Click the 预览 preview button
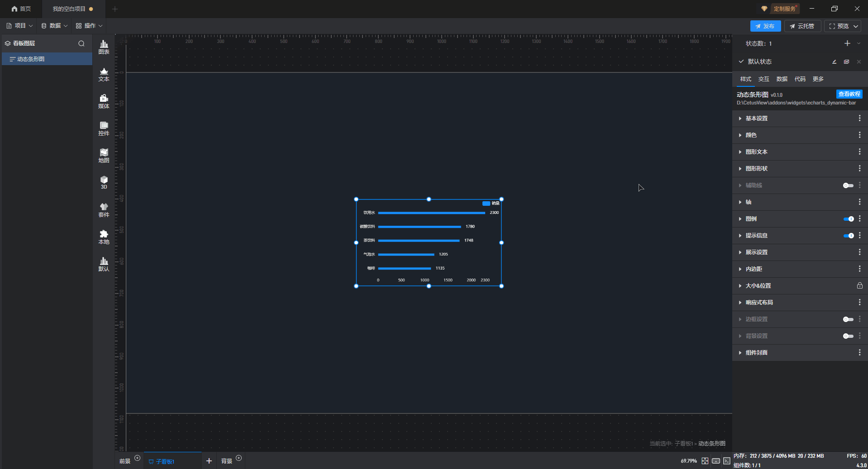 pyautogui.click(x=839, y=26)
